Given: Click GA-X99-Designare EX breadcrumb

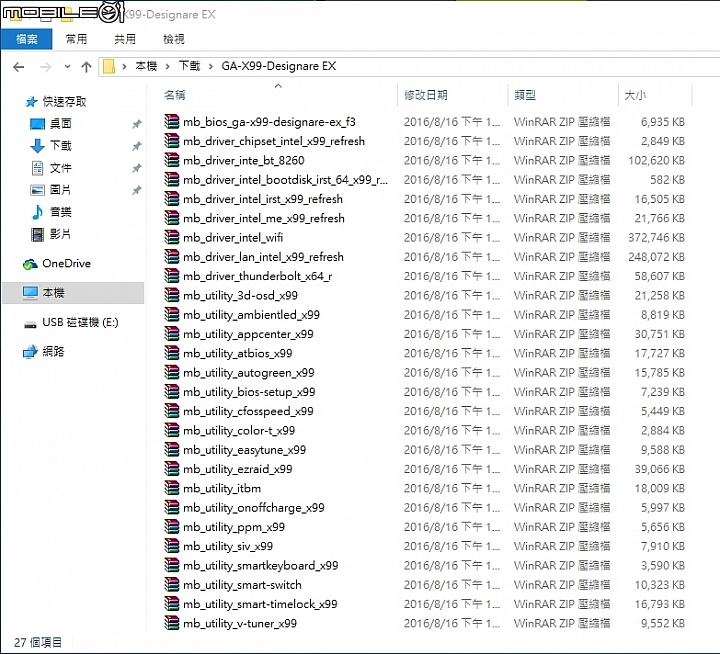Looking at the screenshot, I should tap(279, 66).
